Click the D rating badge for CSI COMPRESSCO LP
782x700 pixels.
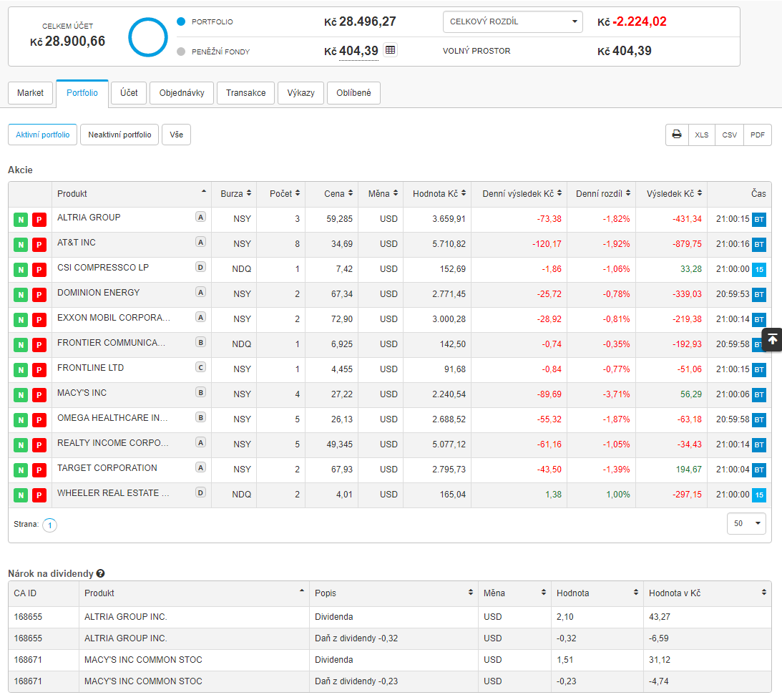[x=200, y=267]
